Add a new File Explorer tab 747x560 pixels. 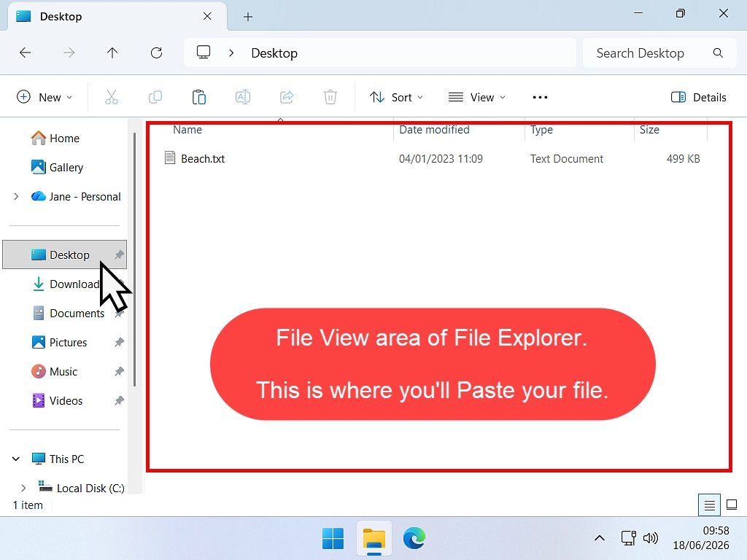[x=248, y=17]
